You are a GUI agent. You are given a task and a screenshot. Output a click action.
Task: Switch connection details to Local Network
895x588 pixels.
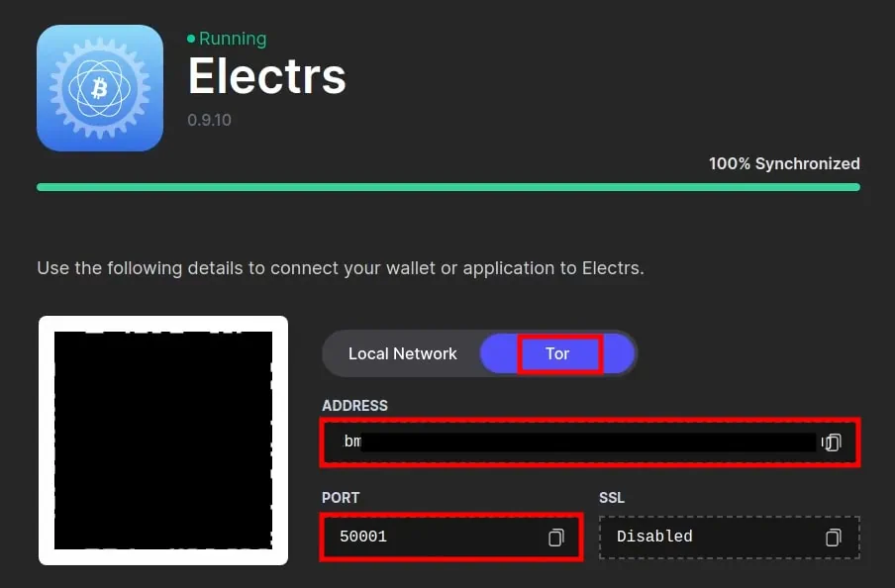[402, 354]
